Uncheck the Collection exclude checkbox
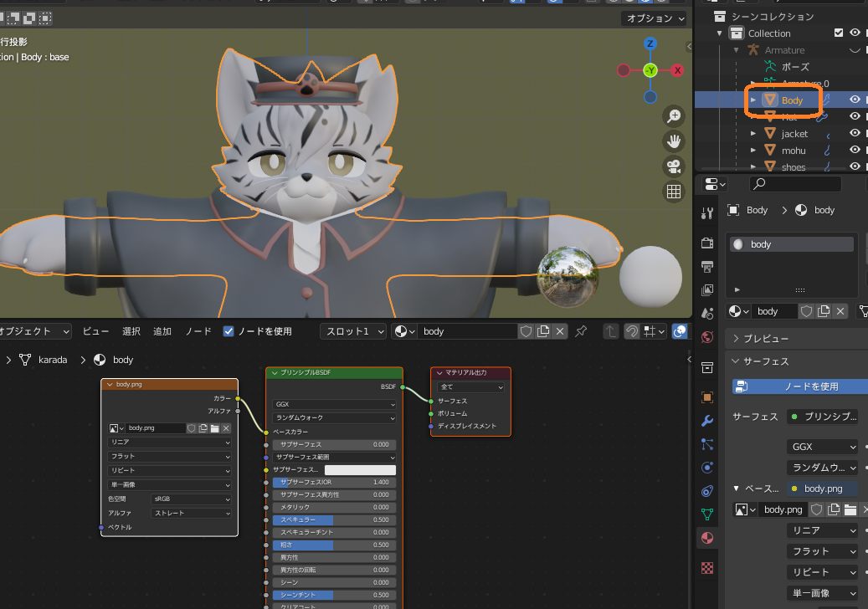The width and height of the screenshot is (868, 609). tap(839, 33)
